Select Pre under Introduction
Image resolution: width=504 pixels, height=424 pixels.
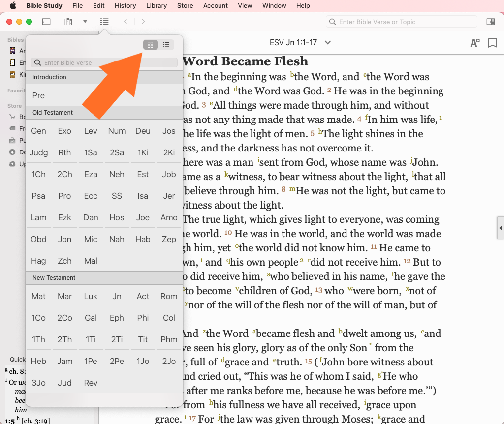pos(38,95)
